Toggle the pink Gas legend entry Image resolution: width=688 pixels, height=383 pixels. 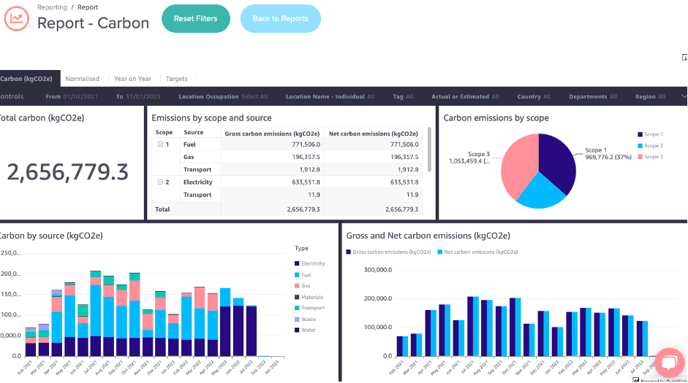[302, 286]
